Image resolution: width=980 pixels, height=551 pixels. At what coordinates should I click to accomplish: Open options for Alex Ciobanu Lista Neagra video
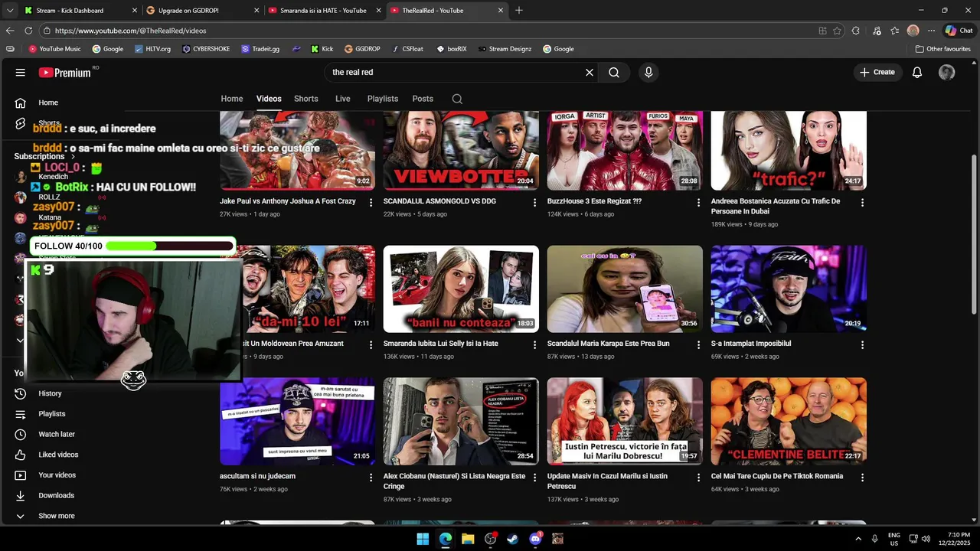click(534, 478)
